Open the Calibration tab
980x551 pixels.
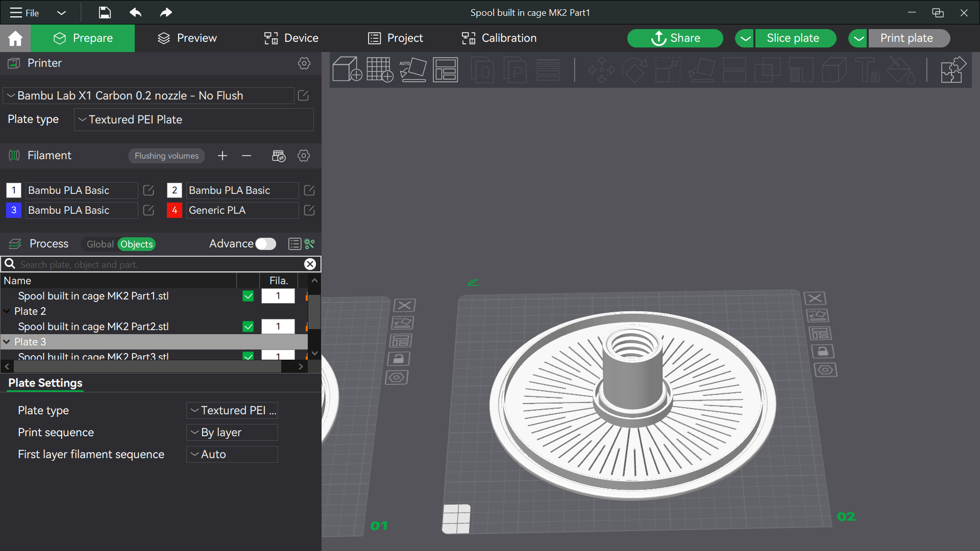[499, 38]
